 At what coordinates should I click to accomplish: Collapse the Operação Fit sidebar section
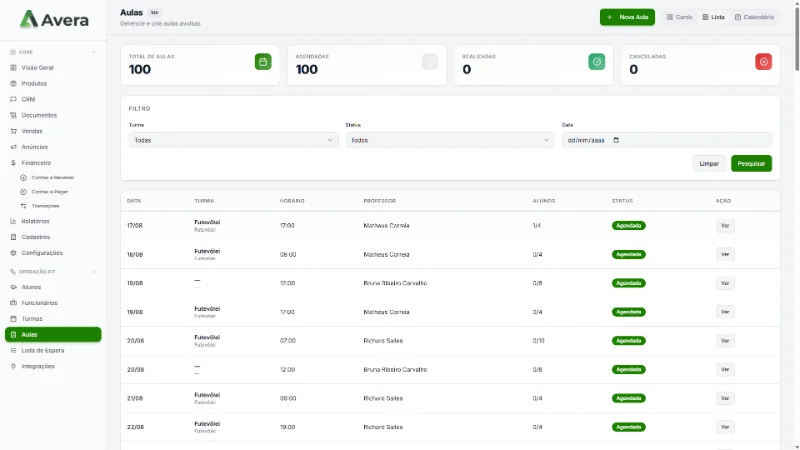tap(93, 272)
